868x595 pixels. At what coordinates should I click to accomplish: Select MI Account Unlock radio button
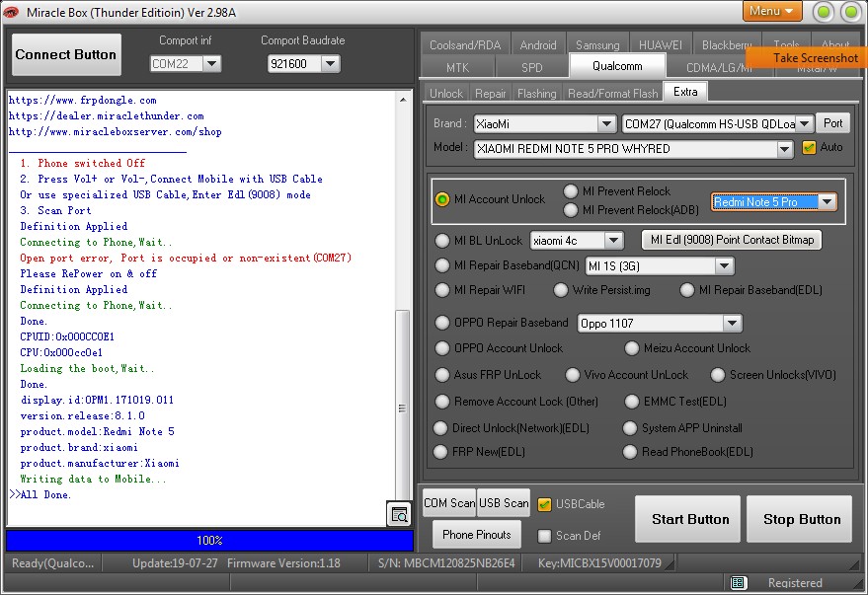pos(442,199)
